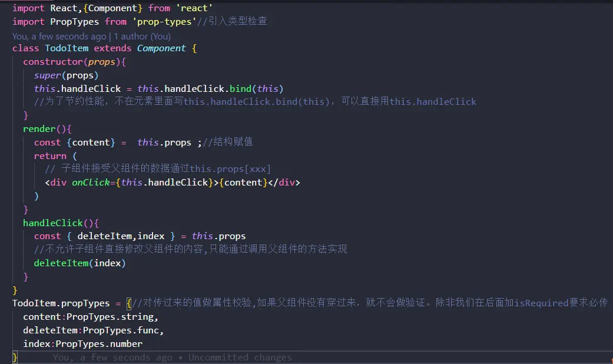Click the 'Uncommitted changes' inline blame annotation

point(240,358)
